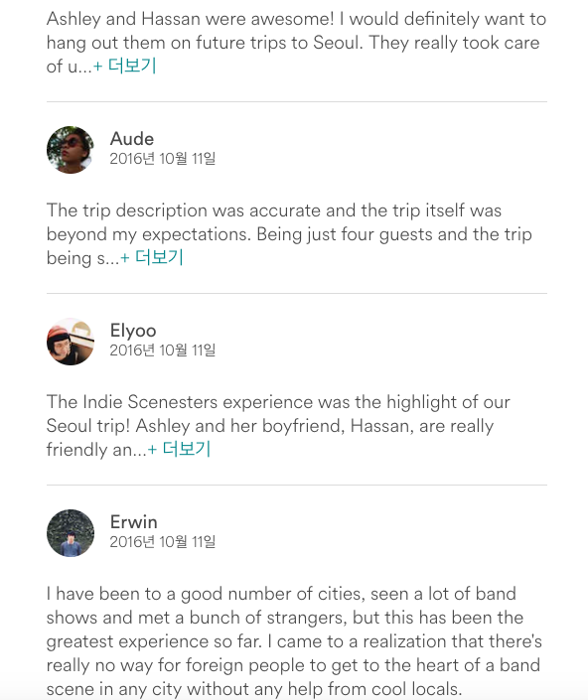This screenshot has width=588, height=700.
Task: Click the reviewer name Aude
Action: pyautogui.click(x=132, y=139)
